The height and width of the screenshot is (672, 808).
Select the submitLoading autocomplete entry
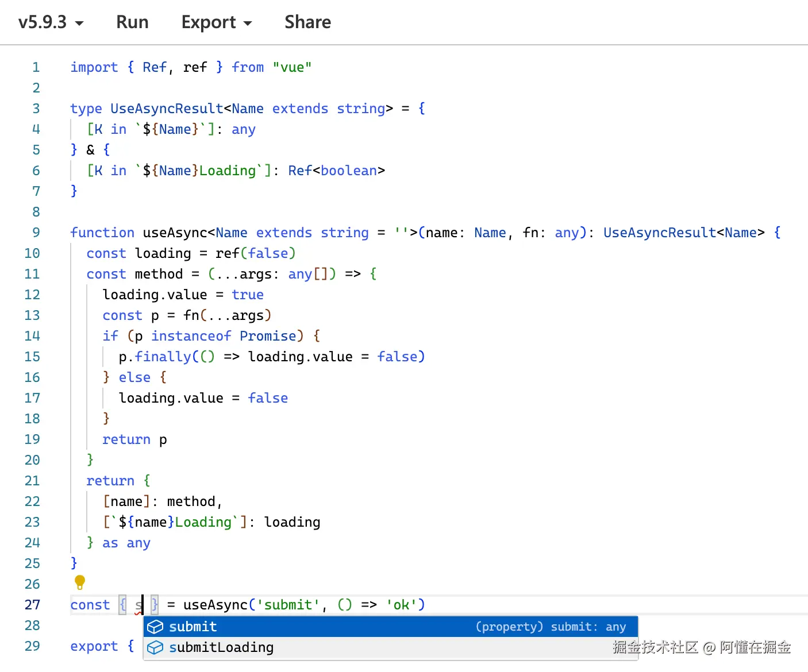[221, 647]
